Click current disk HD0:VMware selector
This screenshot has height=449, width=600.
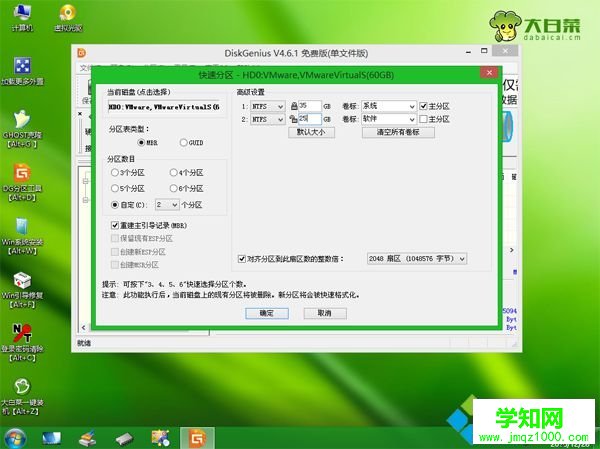[165, 107]
